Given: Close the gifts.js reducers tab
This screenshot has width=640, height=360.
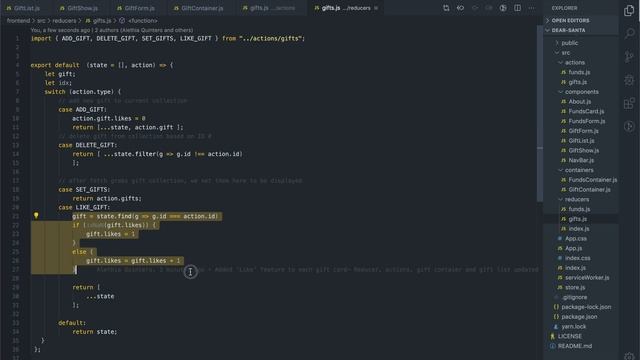Looking at the screenshot, I should pos(376,8).
